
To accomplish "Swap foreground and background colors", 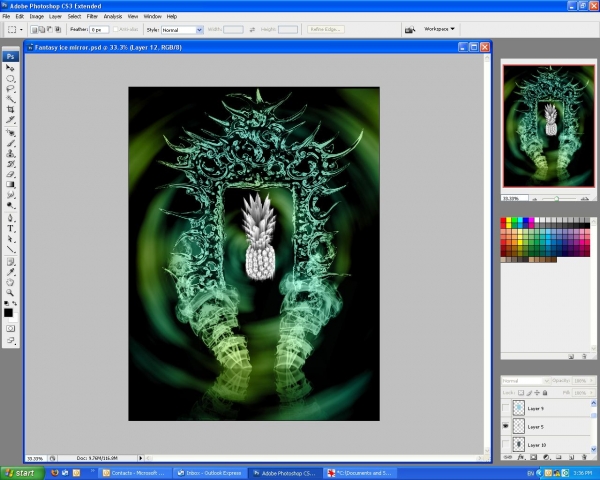I will click(15, 303).
